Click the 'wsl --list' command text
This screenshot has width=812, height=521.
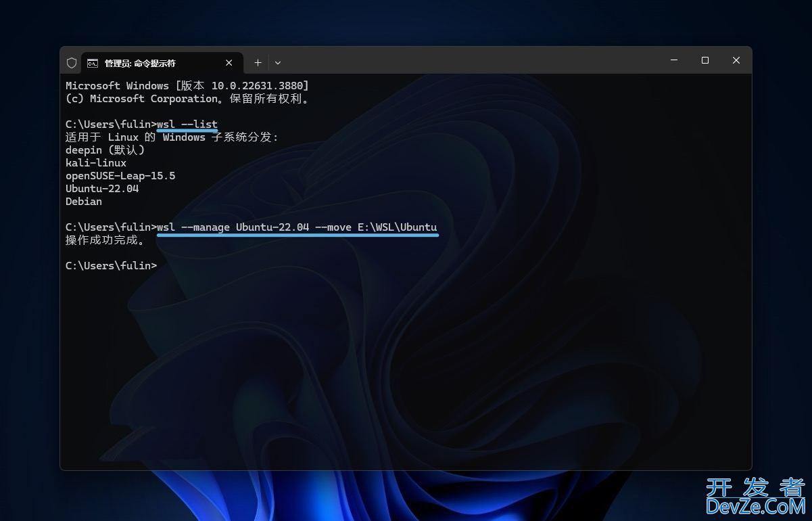tap(187, 124)
